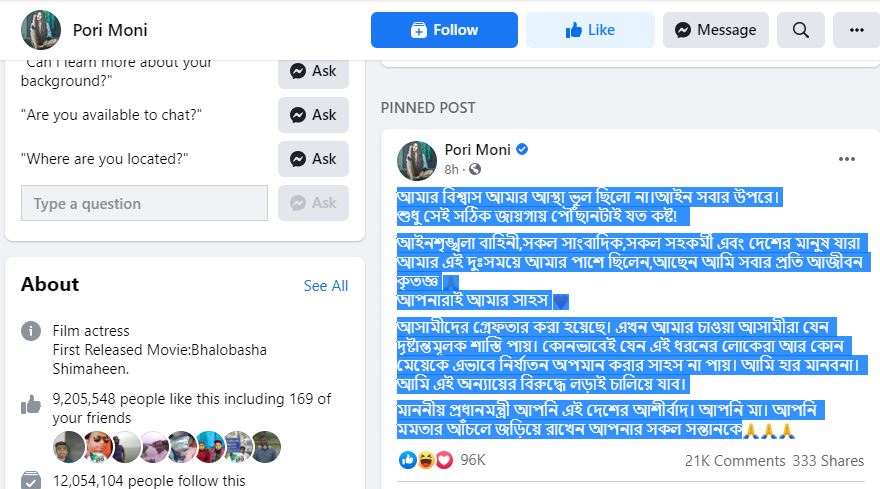Click the info icon beside Film actress
The width and height of the screenshot is (880, 489).
33,331
